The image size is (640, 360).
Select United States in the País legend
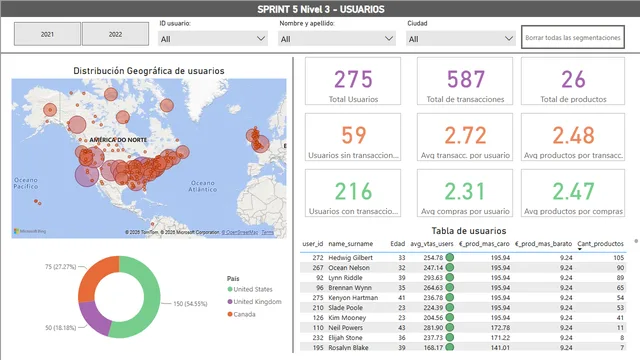250,289
